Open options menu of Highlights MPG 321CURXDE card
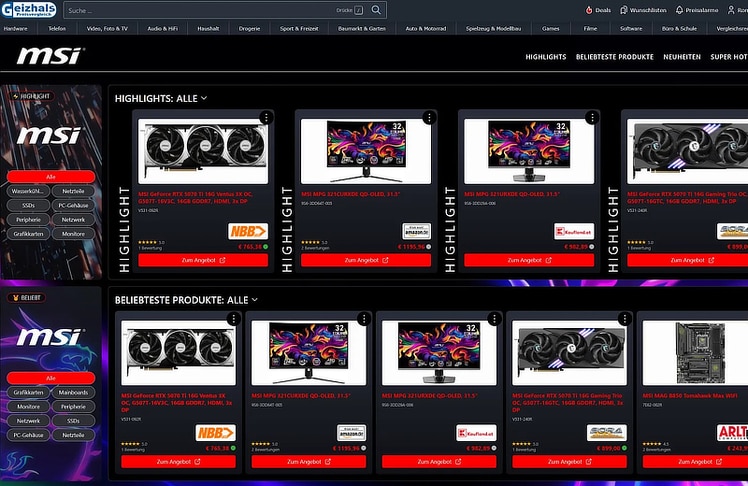The width and height of the screenshot is (748, 486). [429, 117]
